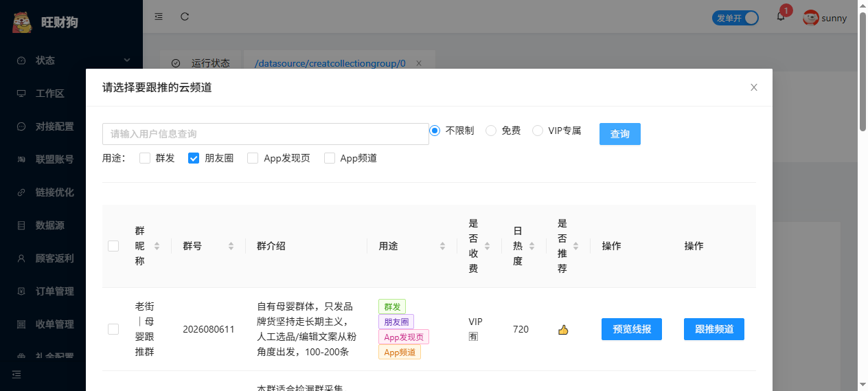The height and width of the screenshot is (391, 868).
Task: Click the user info search field
Action: 266,134
